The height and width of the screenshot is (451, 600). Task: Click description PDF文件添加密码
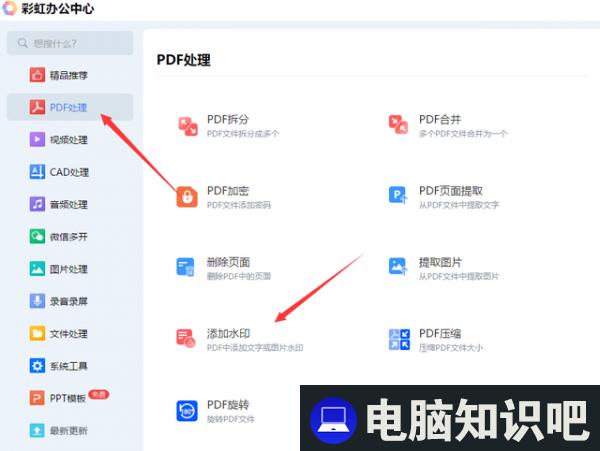239,205
